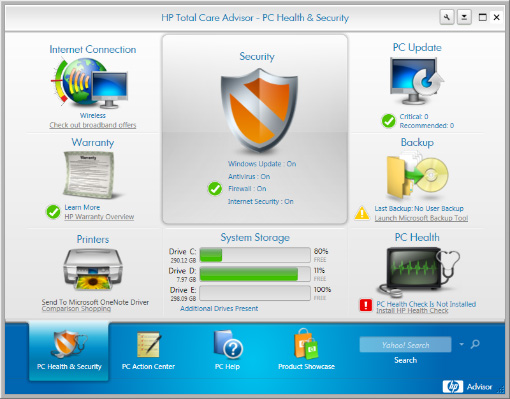The height and width of the screenshot is (399, 510).
Task: Click the Internet Connection heading
Action: coord(93,49)
